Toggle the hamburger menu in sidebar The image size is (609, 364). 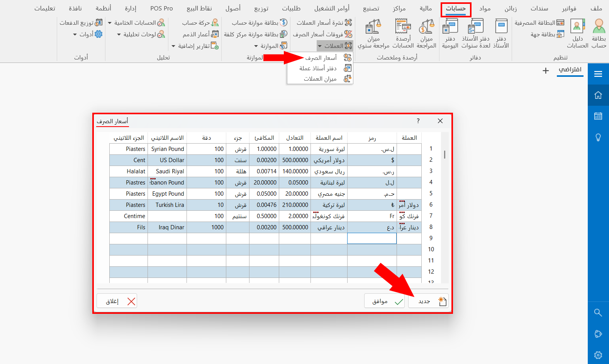[598, 74]
